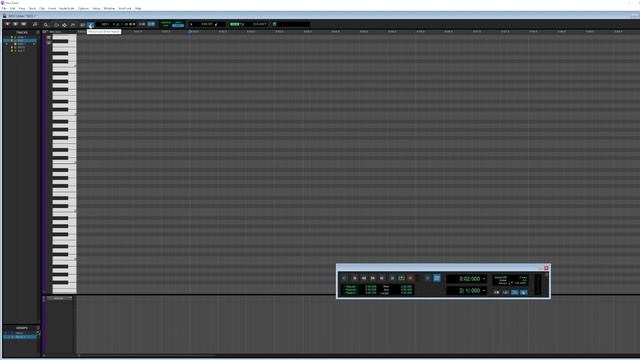Viewport: 640px width, 360px height.
Task: Click the green Nudge indicator in toolbar
Action: click(274, 24)
